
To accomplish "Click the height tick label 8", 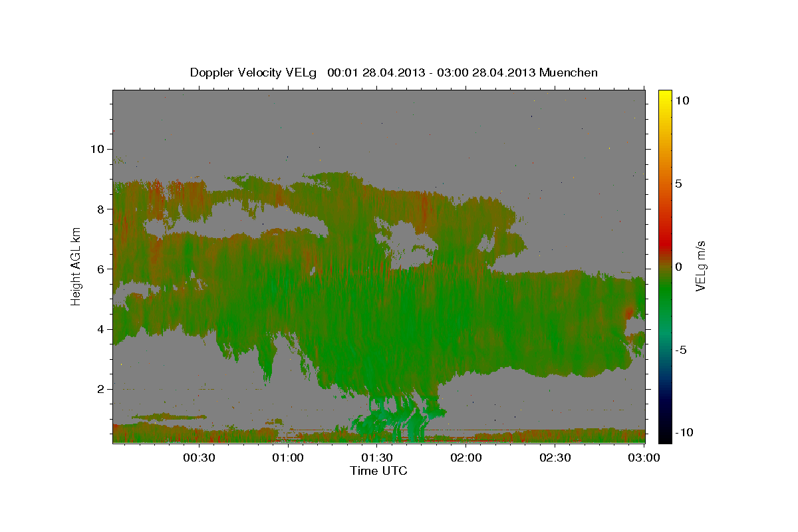I will 101,209.
